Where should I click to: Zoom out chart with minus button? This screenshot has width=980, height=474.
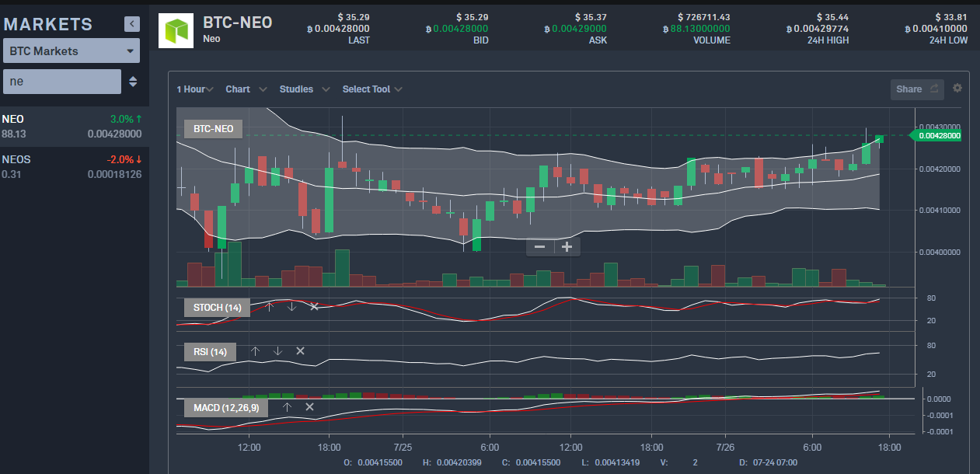539,246
